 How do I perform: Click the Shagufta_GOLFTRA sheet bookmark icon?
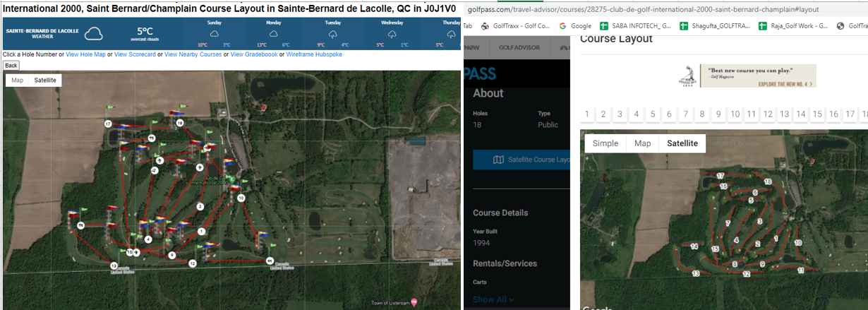point(683,26)
